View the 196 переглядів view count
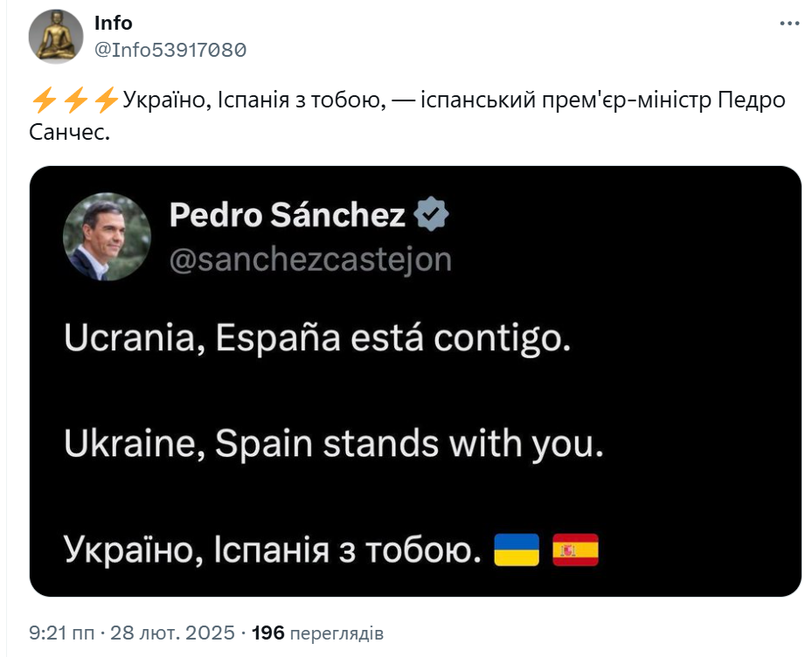The height and width of the screenshot is (657, 812). (317, 633)
